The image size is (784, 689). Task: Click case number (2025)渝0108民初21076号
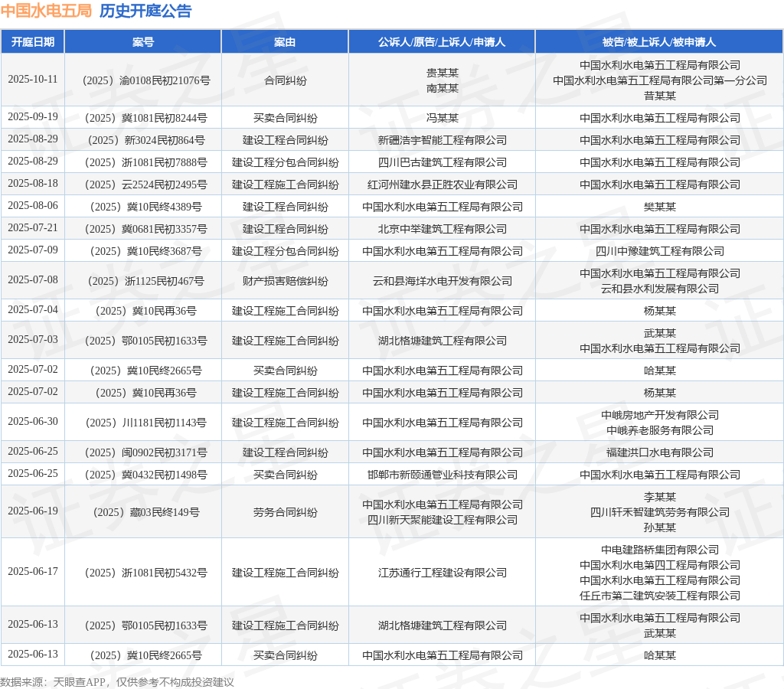146,80
